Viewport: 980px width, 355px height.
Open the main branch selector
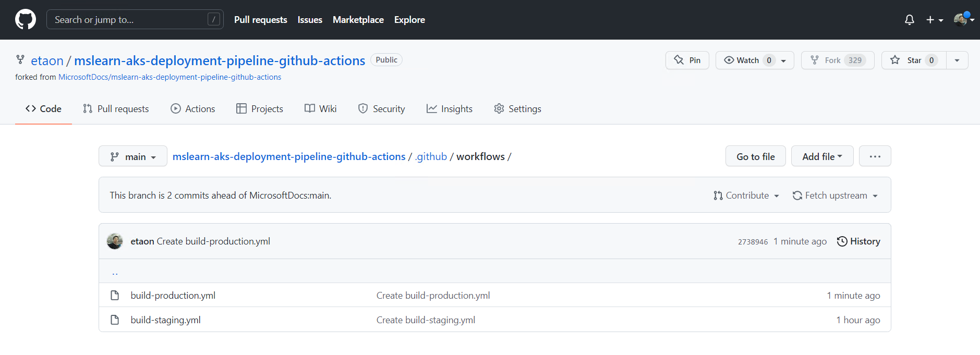[x=133, y=156]
